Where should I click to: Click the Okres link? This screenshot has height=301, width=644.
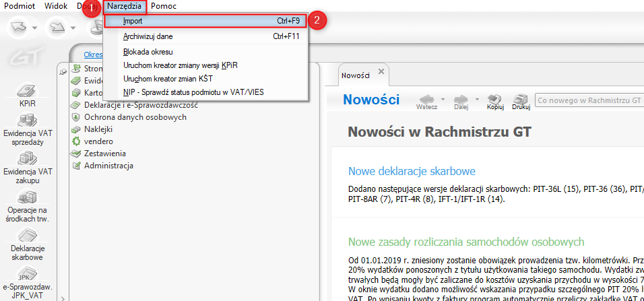click(x=93, y=55)
